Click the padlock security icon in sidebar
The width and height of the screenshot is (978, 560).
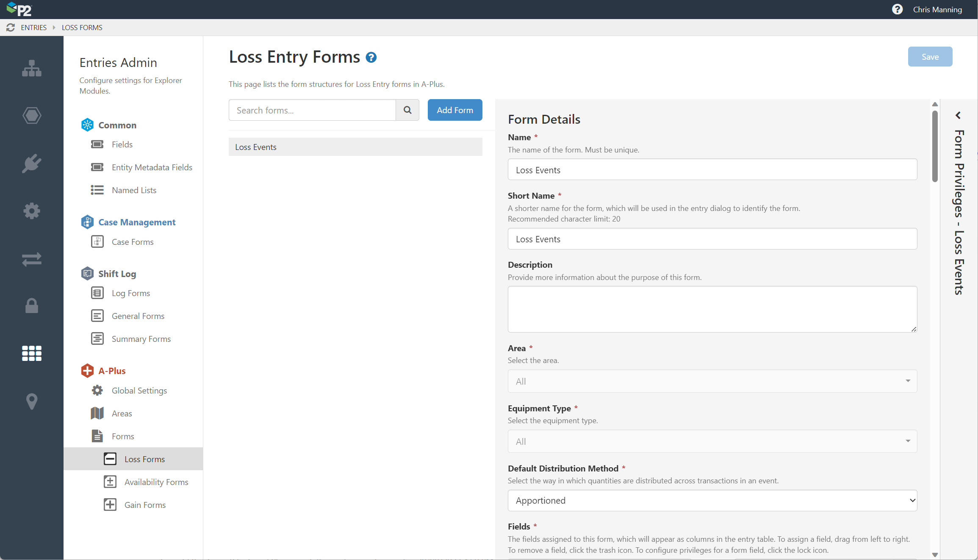pyautogui.click(x=32, y=306)
